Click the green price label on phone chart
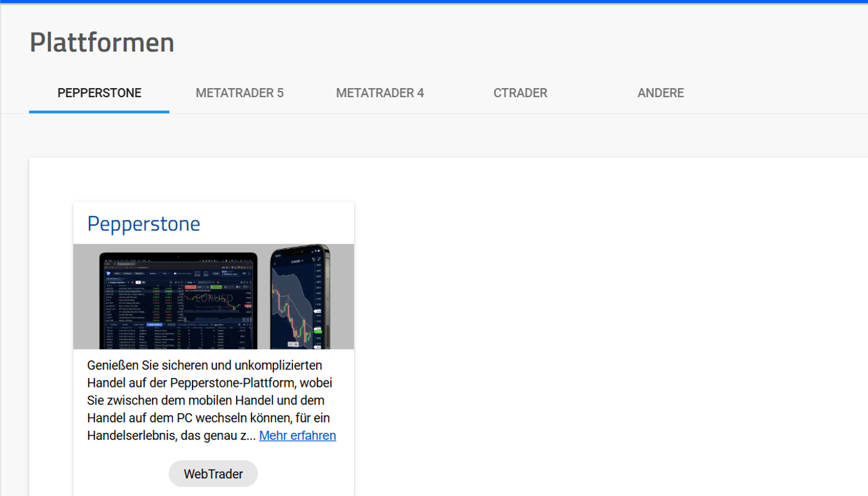Screen dimensions: 868x496 (x=317, y=330)
